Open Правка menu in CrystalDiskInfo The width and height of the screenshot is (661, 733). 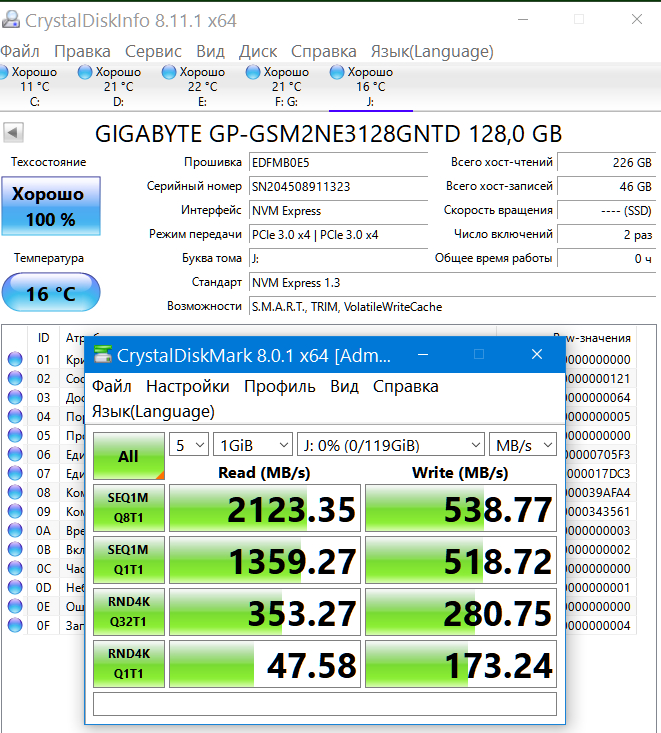tap(82, 51)
